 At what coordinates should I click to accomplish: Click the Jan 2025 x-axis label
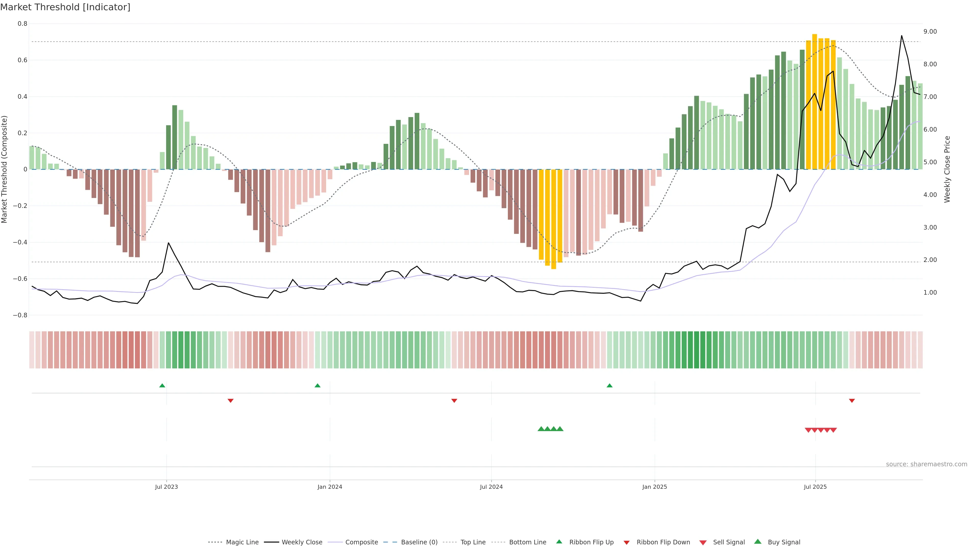tap(654, 487)
